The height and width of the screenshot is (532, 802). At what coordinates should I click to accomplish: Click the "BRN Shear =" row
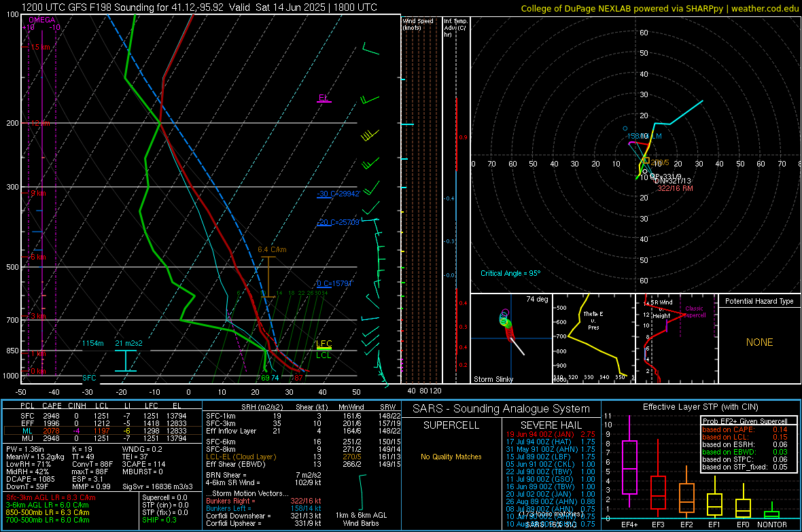264,475
